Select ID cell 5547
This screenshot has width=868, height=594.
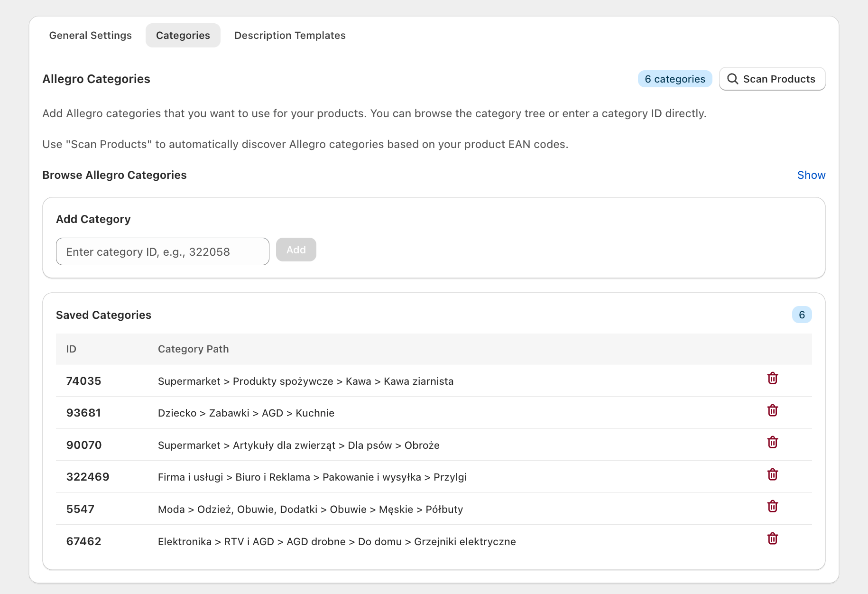(x=80, y=509)
